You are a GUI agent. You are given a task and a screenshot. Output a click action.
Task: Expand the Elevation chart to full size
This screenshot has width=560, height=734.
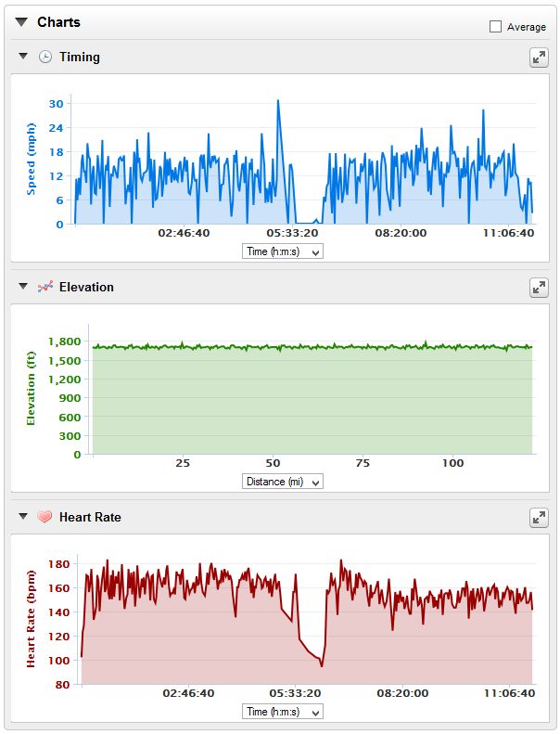point(539,288)
